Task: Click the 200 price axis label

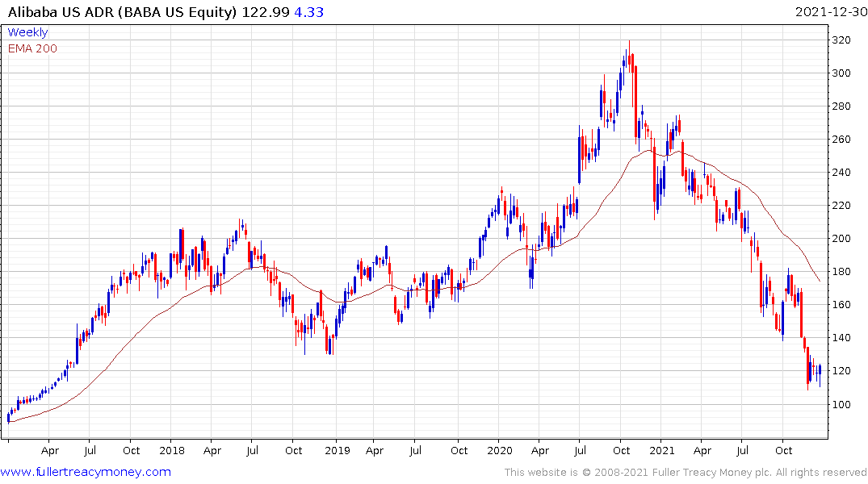Action: [841, 239]
